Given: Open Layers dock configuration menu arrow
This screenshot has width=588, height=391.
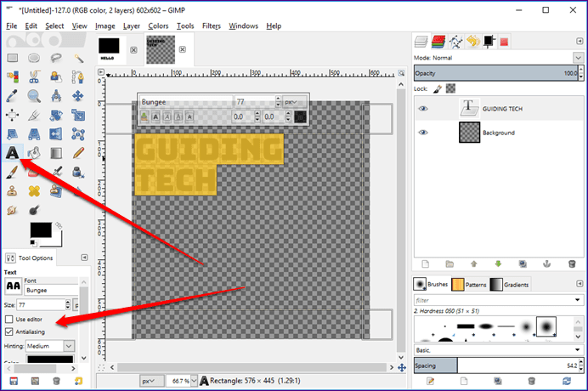Looking at the screenshot, I should tap(580, 42).
